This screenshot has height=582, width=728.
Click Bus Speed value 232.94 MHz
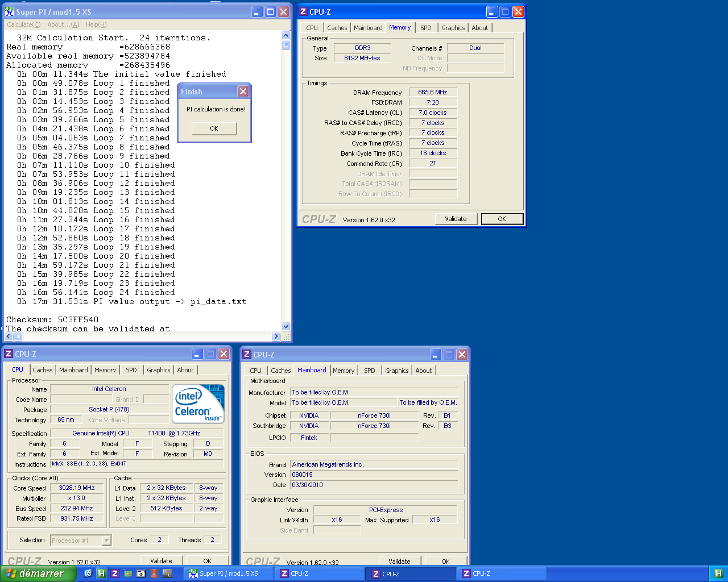pos(77,508)
